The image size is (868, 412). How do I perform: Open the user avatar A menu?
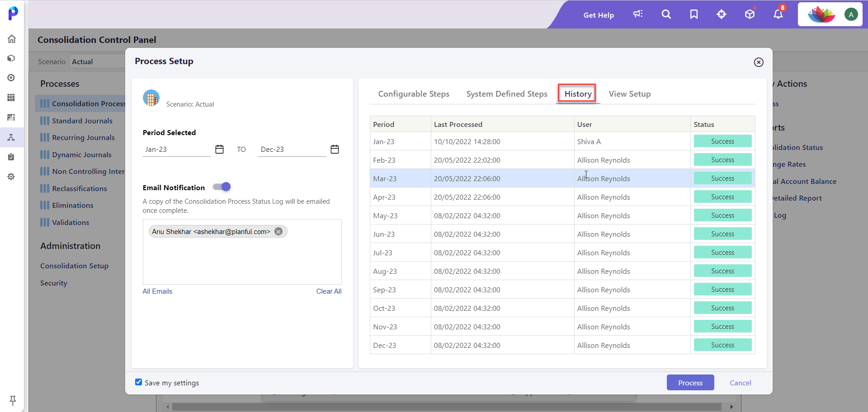click(851, 14)
